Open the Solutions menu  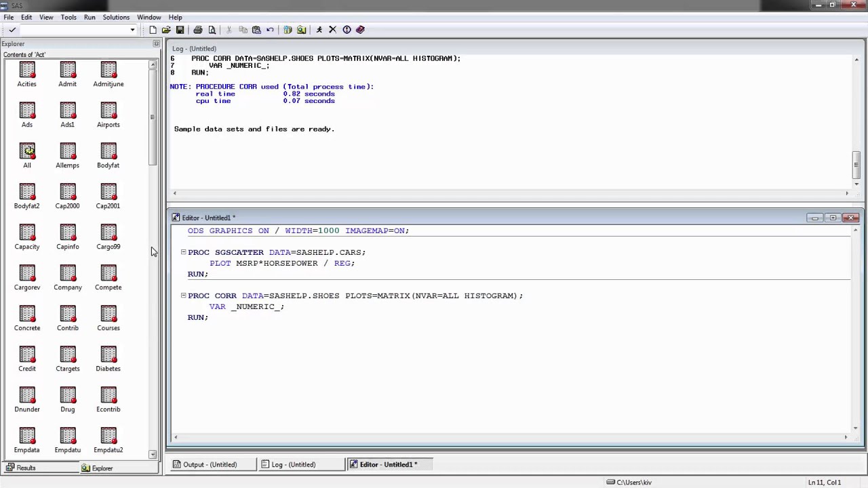pos(116,17)
